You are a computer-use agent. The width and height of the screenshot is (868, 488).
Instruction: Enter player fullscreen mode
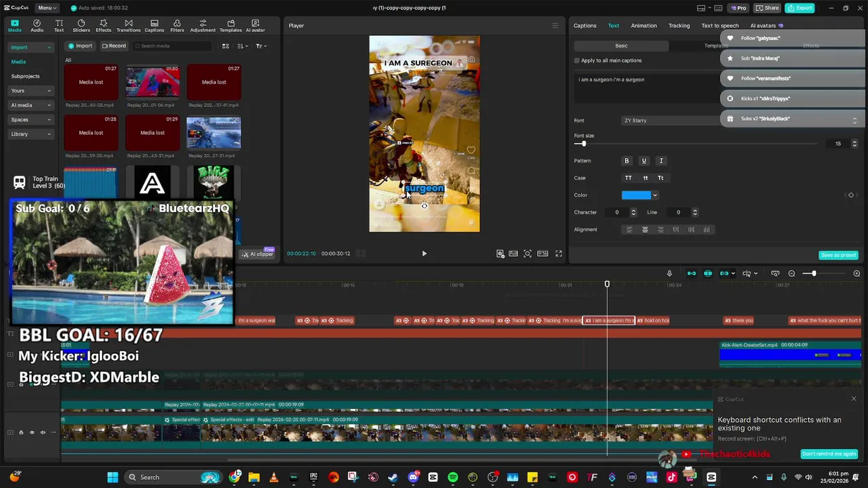pyautogui.click(x=559, y=253)
